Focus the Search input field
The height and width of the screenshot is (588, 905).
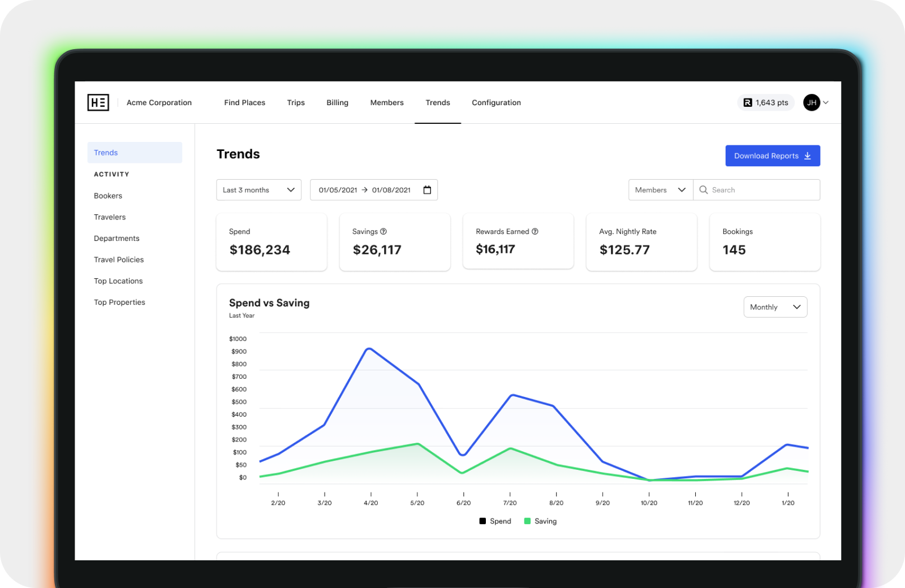tap(757, 190)
